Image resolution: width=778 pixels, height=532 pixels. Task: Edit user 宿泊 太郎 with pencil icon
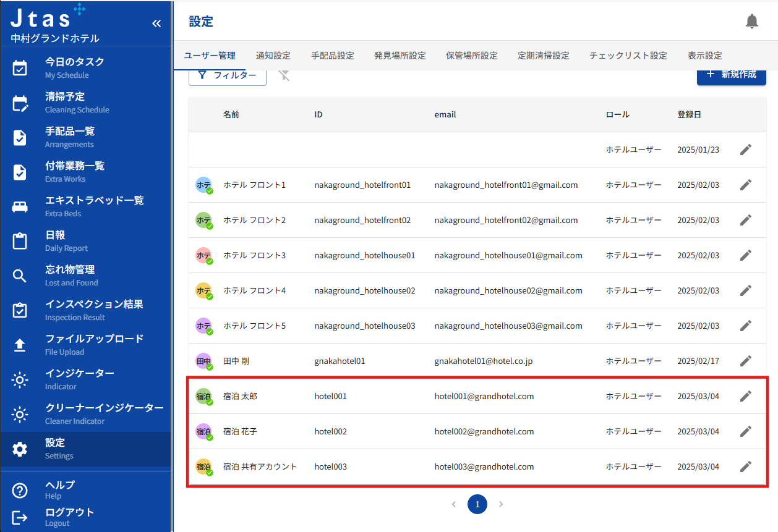pos(746,396)
